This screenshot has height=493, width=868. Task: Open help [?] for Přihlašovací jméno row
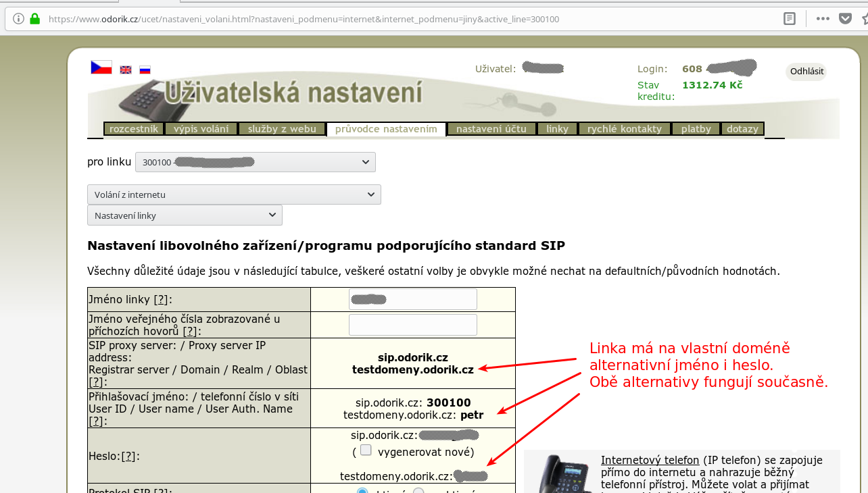coord(95,421)
